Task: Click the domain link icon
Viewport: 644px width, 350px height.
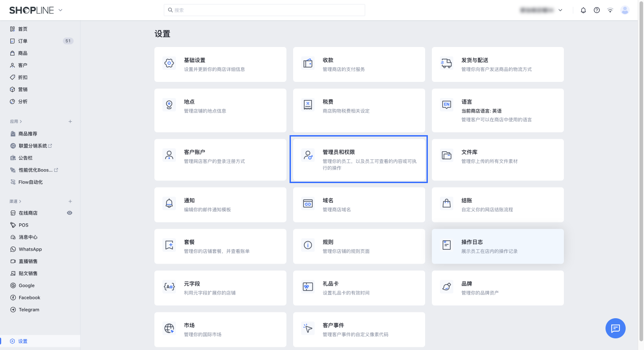Action: [307, 204]
